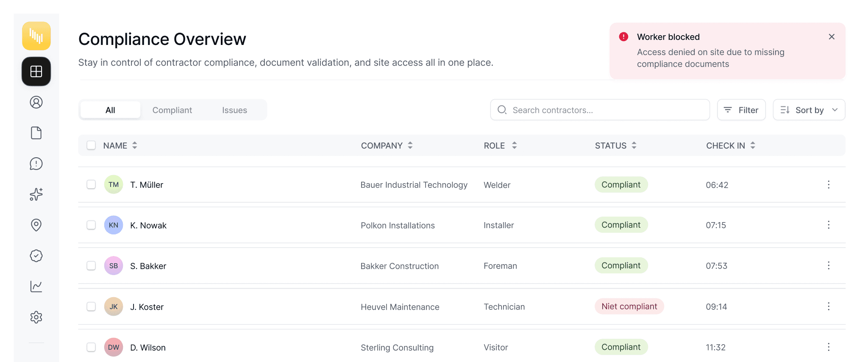Click Polkon Installations company cell

coord(398,226)
